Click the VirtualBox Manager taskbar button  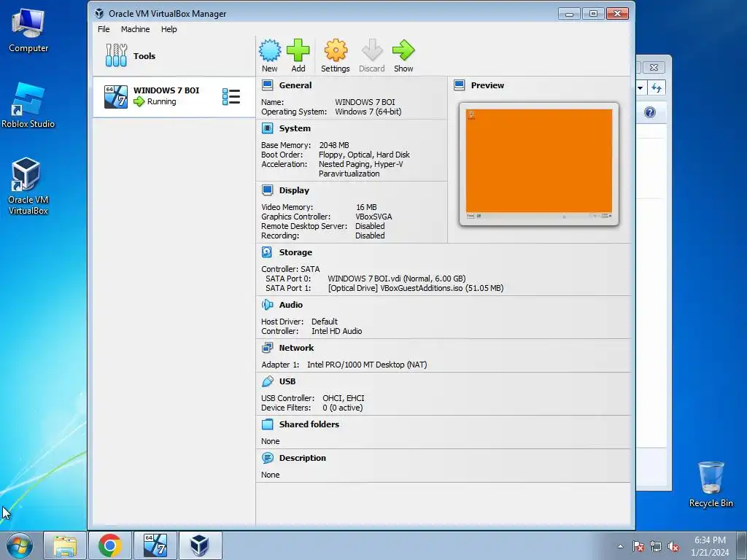(200, 545)
